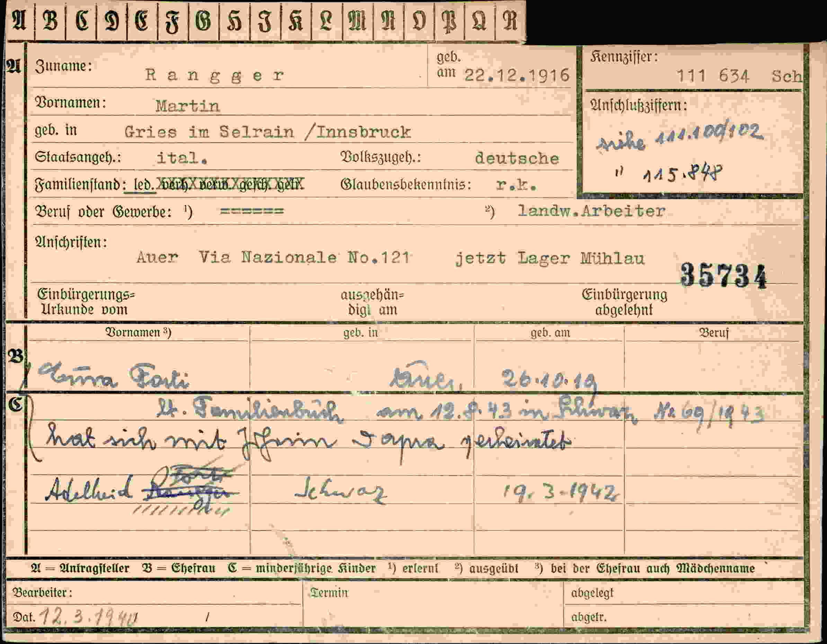Image resolution: width=827 pixels, height=644 pixels.
Task: Click the legend text 'B = Ehefrau'
Action: tap(179, 568)
